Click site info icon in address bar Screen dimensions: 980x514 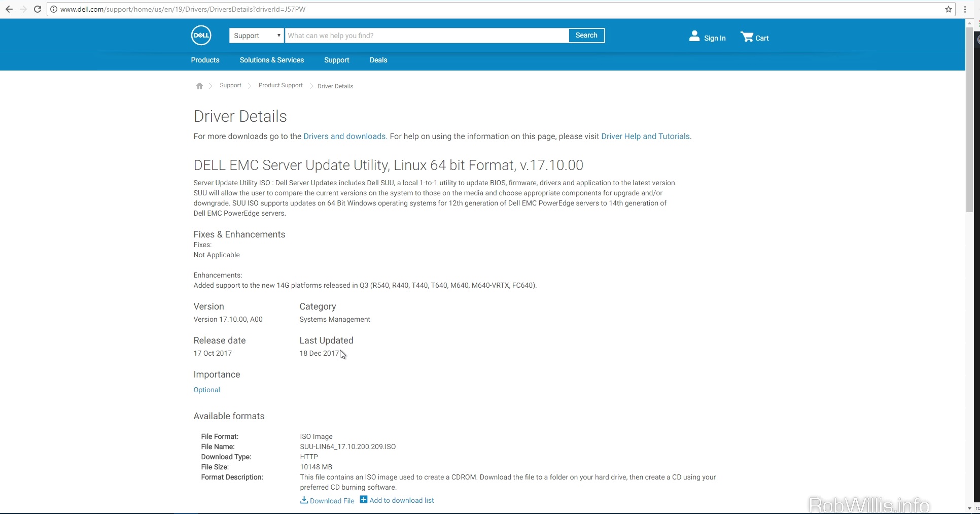(x=54, y=9)
